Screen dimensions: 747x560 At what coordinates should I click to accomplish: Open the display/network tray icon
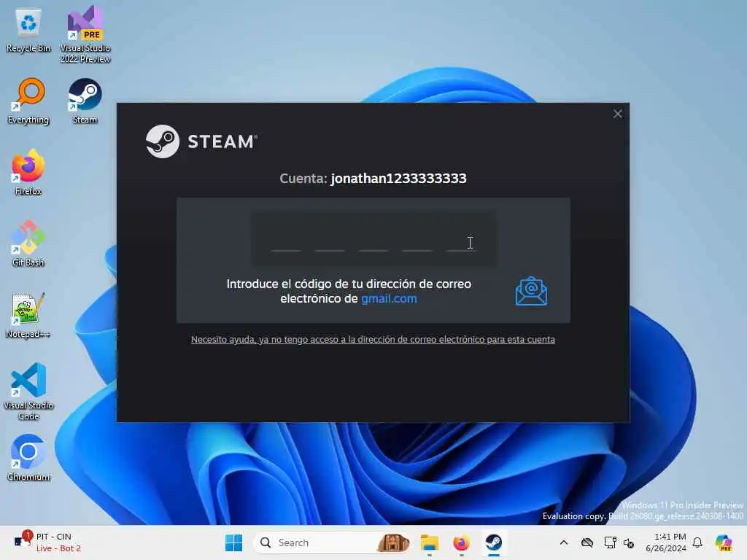click(610, 542)
